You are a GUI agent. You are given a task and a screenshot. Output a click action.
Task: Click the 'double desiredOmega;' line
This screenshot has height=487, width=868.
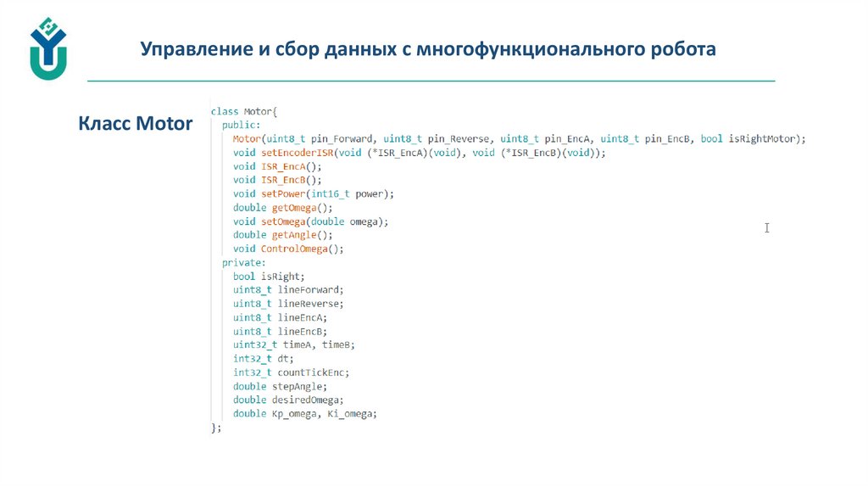[x=288, y=400]
